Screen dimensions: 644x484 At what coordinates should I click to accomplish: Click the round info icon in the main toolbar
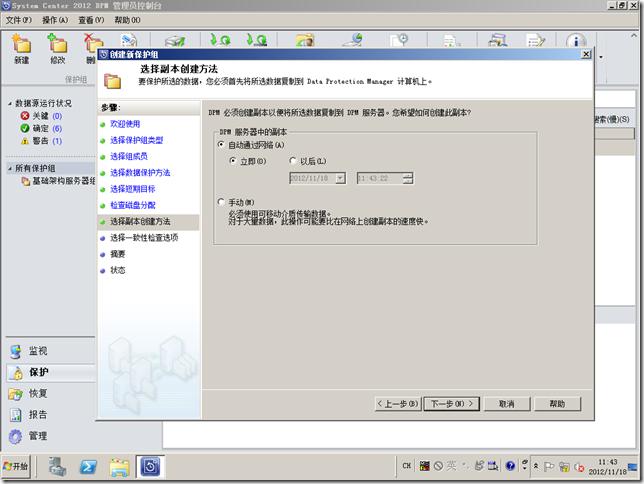pos(576,41)
